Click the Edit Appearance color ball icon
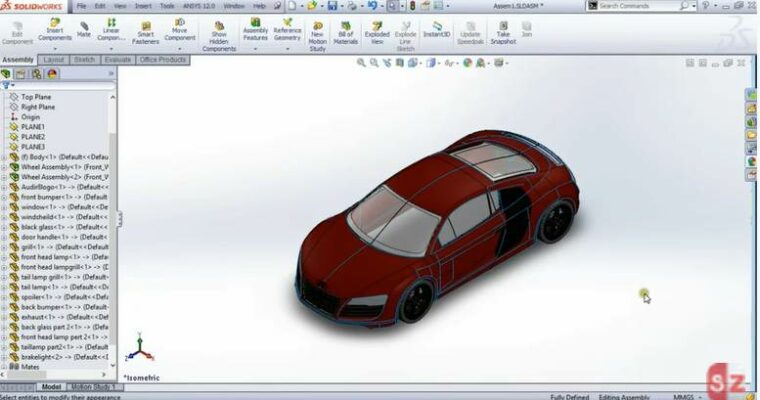Viewport: 760px width, 400px height. coord(467,63)
